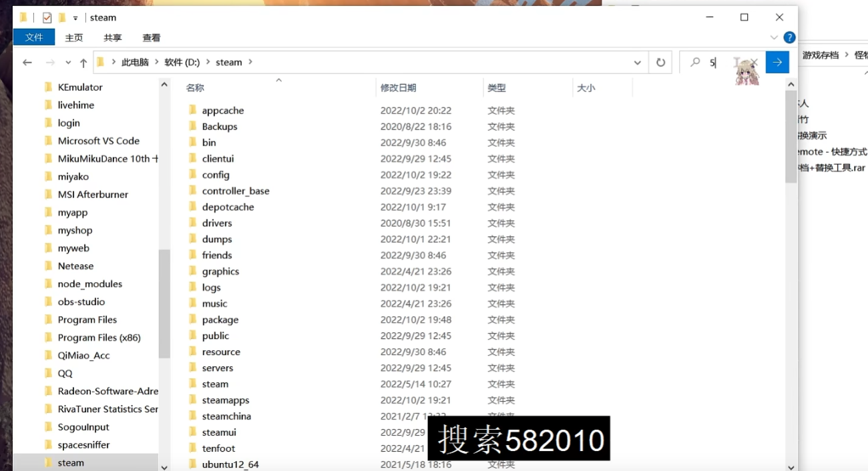The width and height of the screenshot is (868, 471).
Task: Click the magnifier icon in the search box
Action: coord(695,62)
